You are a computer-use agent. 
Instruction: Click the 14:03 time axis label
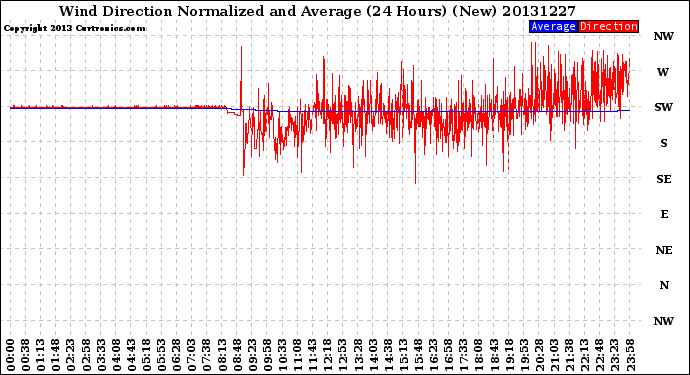click(x=373, y=355)
